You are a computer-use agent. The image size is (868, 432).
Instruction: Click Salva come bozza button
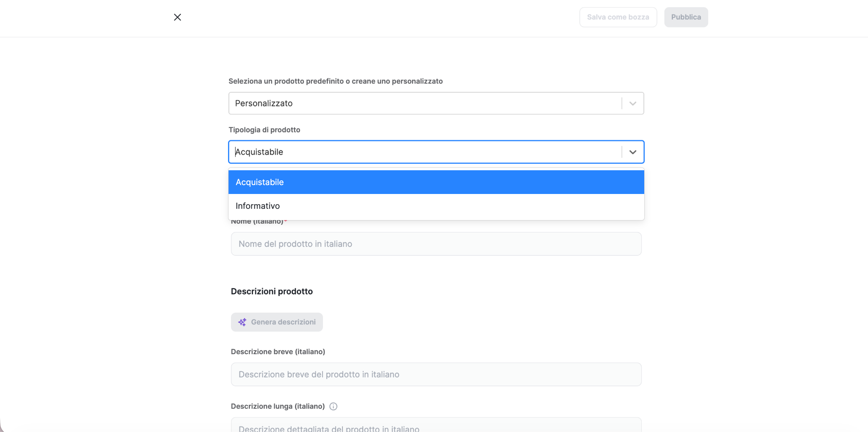pos(618,17)
